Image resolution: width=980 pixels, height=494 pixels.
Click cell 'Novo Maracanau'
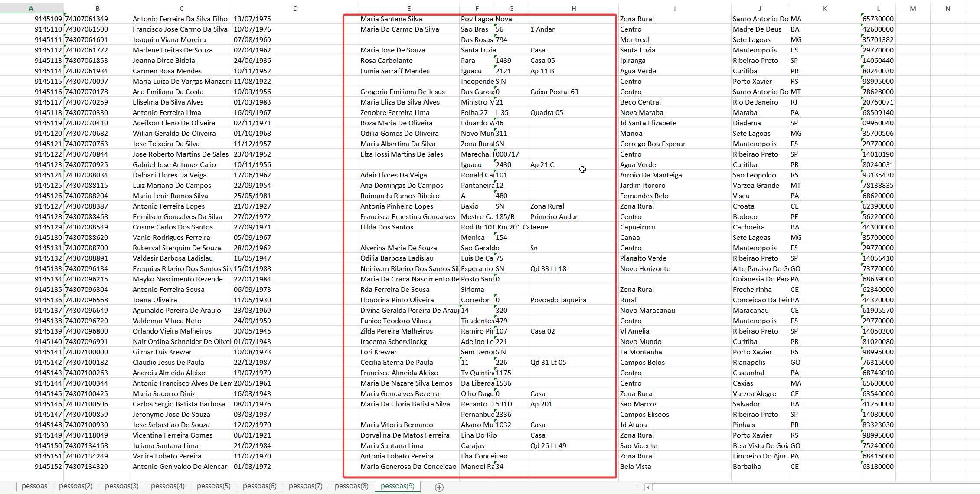675,310
